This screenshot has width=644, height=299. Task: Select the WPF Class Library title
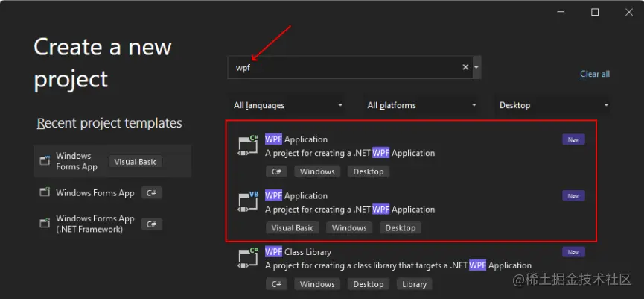[298, 252]
